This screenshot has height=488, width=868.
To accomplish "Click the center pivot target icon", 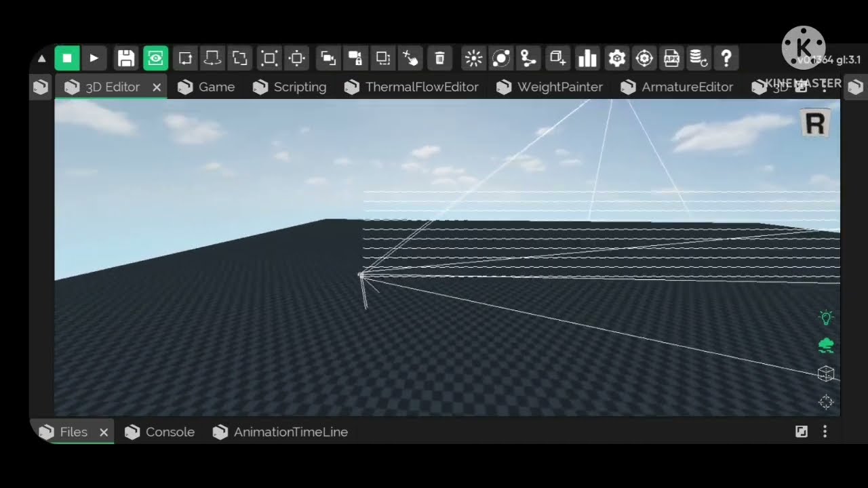I will click(x=296, y=58).
